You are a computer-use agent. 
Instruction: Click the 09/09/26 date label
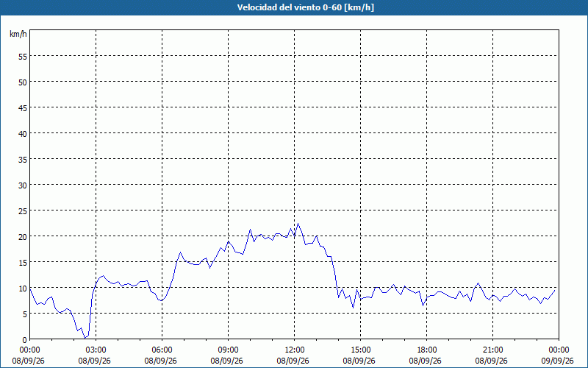pyautogui.click(x=557, y=361)
